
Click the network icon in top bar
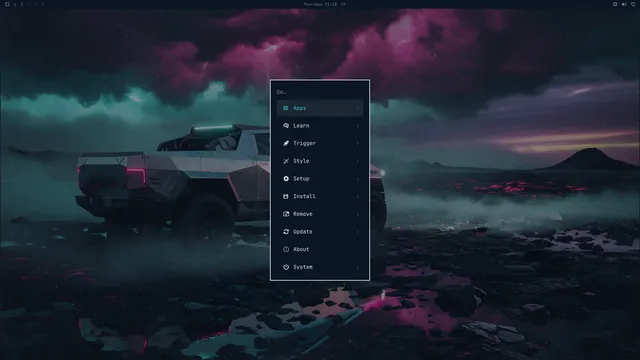[633, 4]
